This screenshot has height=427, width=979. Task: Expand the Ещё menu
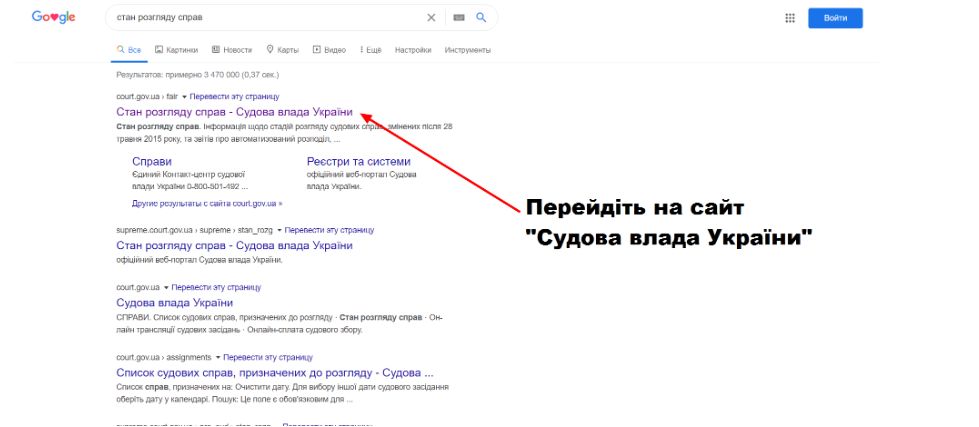pyautogui.click(x=370, y=49)
